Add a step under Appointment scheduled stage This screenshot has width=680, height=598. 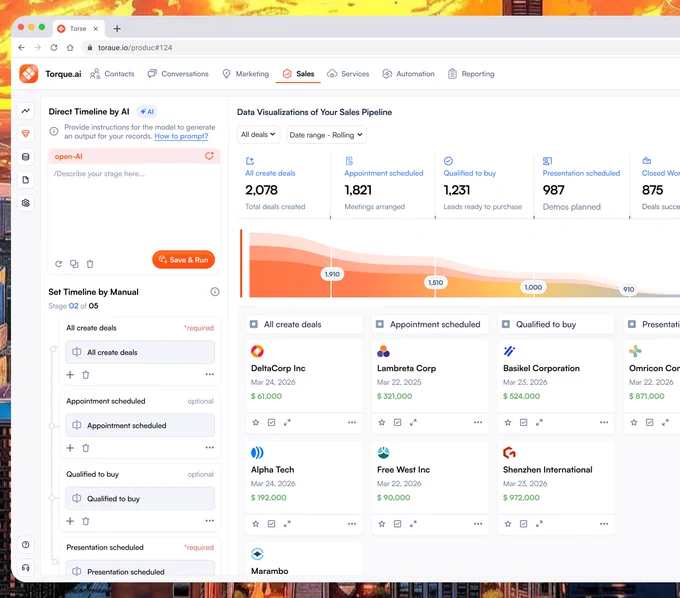tap(70, 448)
